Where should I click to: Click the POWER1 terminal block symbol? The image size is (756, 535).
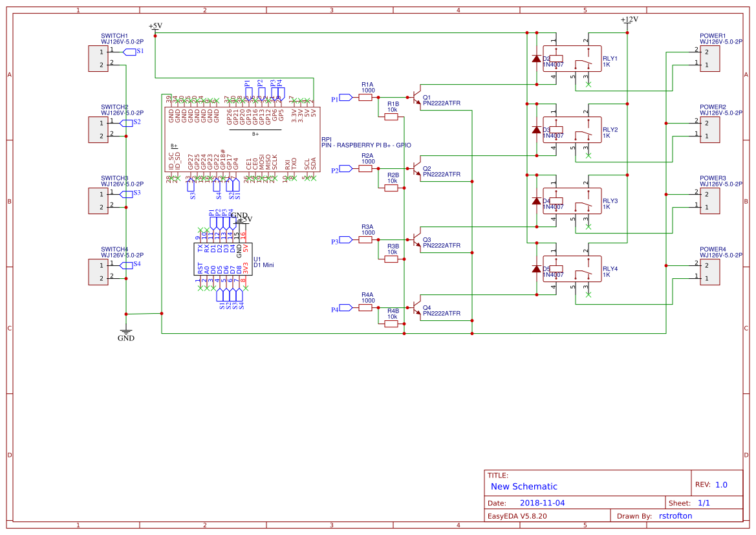pos(709,58)
